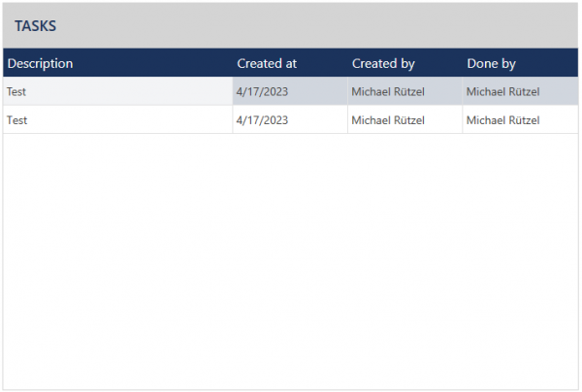
Task: Sort by the Description column header
Action: (41, 64)
